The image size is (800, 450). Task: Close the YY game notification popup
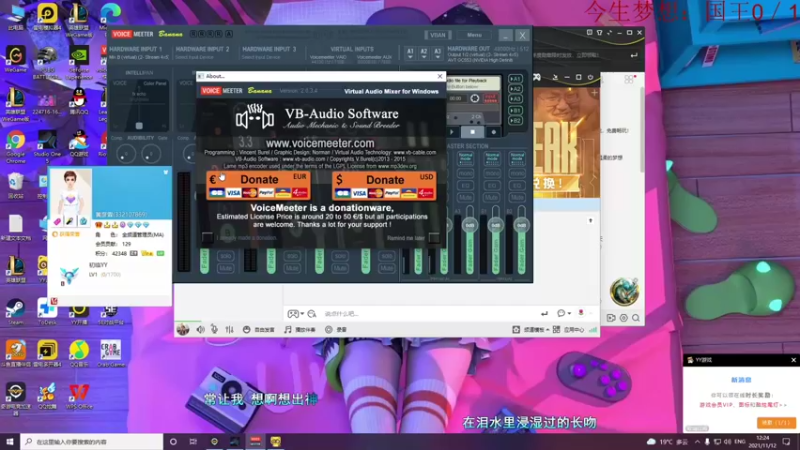793,360
